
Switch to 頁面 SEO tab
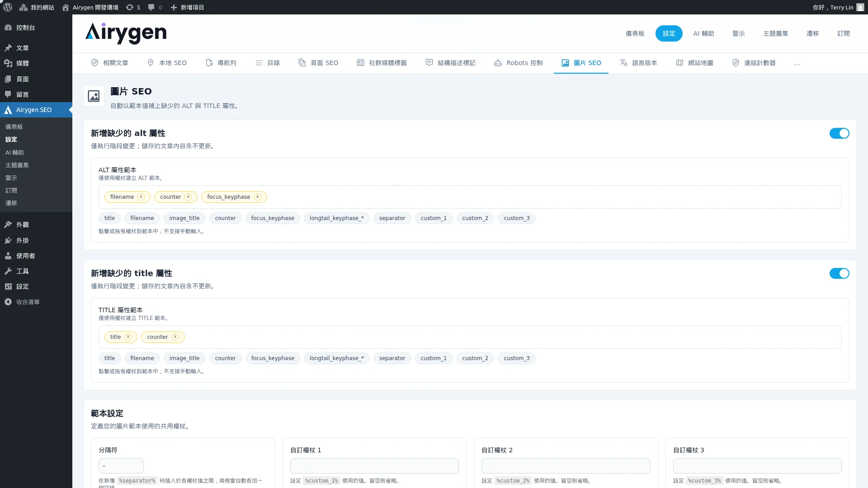[x=318, y=63]
